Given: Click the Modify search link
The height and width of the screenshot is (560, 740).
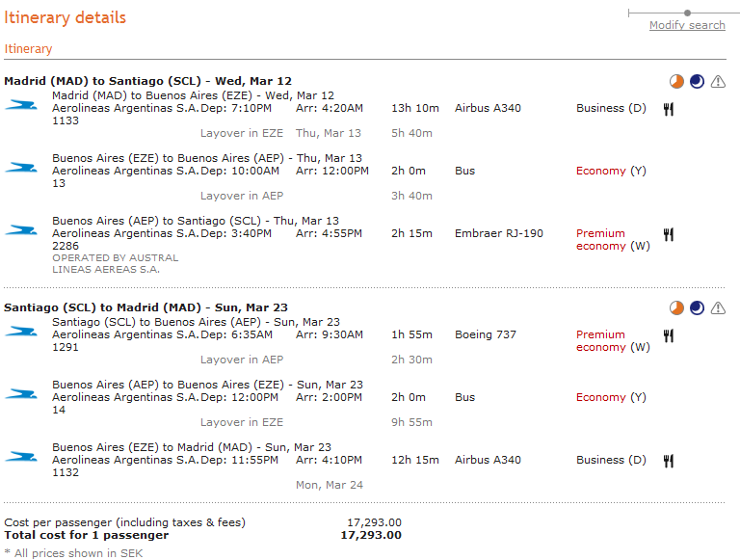Looking at the screenshot, I should 687,25.
